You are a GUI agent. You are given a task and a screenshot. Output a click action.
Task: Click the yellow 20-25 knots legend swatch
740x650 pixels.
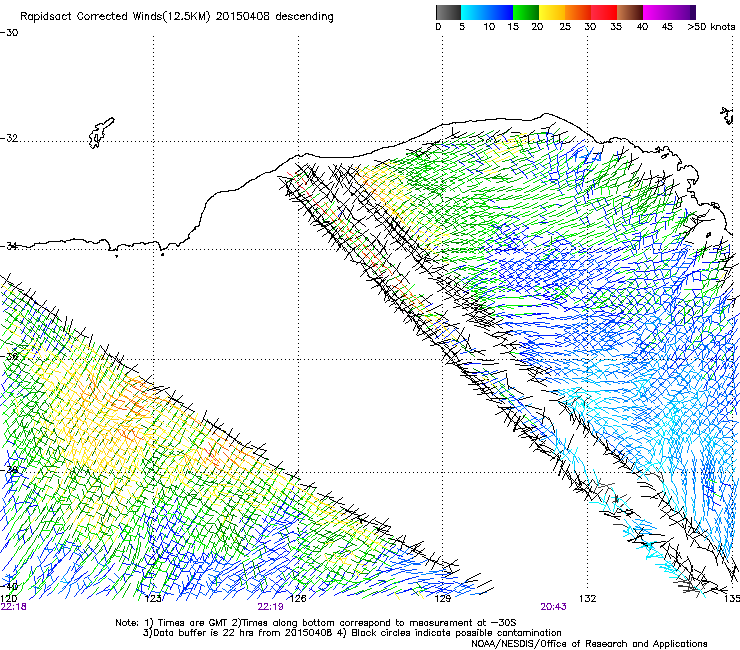pyautogui.click(x=552, y=12)
